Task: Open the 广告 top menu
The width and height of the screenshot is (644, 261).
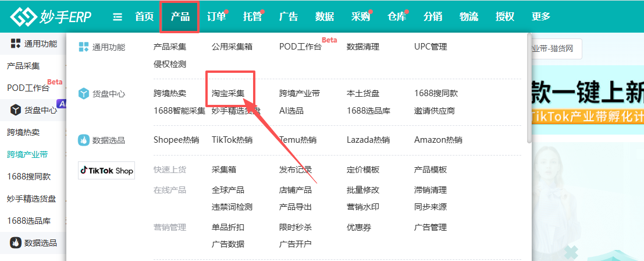Action: pyautogui.click(x=289, y=17)
